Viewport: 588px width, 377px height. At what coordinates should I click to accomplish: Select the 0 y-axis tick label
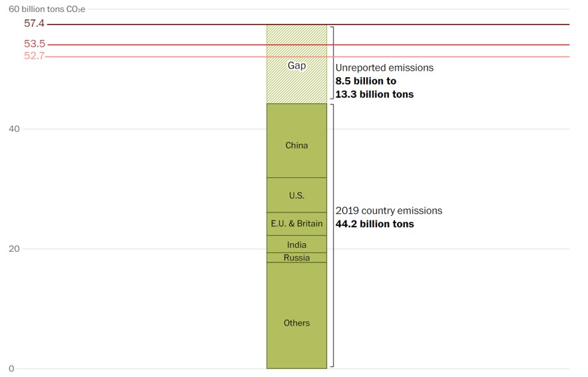[11, 368]
